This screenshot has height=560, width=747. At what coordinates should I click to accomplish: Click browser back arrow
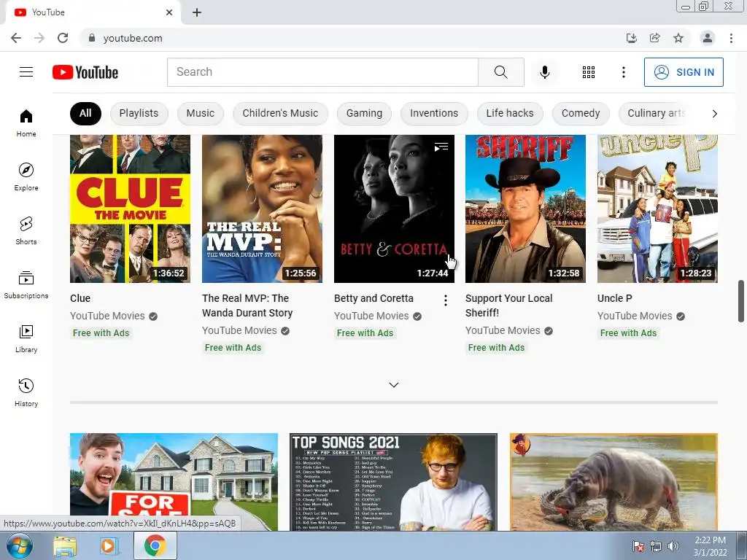click(16, 38)
